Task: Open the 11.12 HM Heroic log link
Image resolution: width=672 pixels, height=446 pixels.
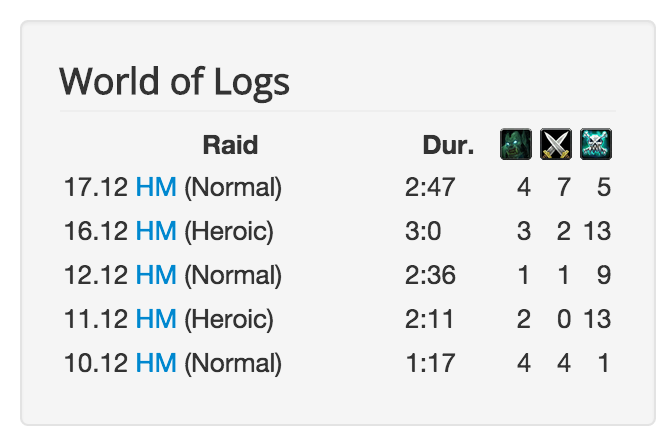Action: click(x=156, y=319)
